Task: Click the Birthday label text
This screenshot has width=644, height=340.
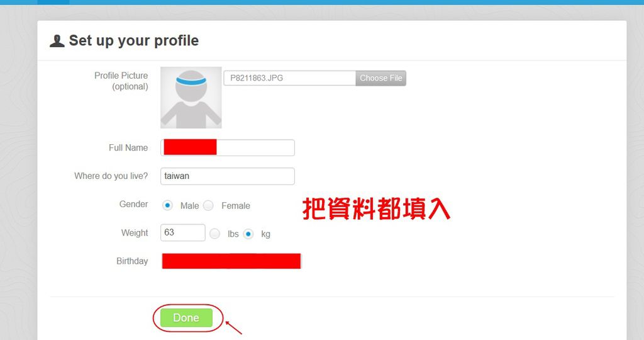Action: 132,261
